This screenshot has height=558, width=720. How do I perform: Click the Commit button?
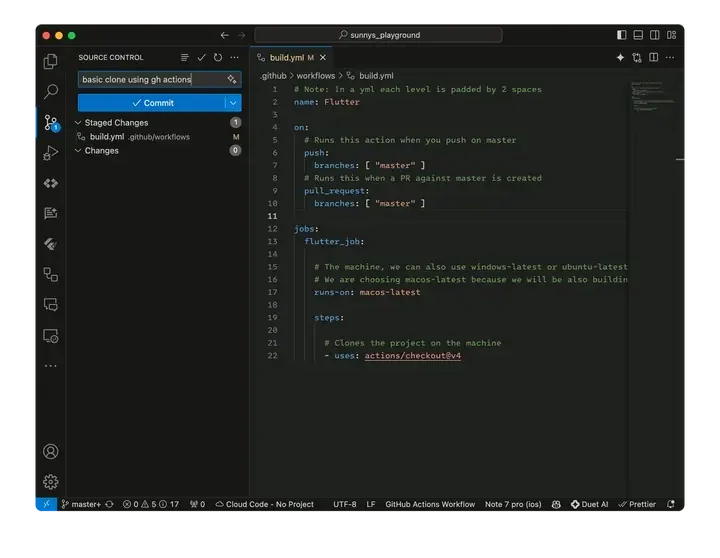[x=152, y=103]
